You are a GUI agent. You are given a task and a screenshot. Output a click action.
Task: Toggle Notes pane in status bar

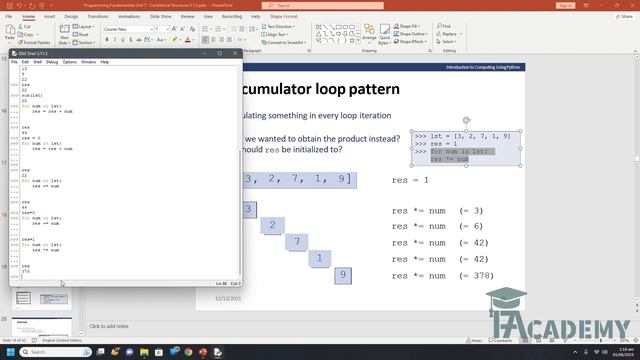(474, 340)
